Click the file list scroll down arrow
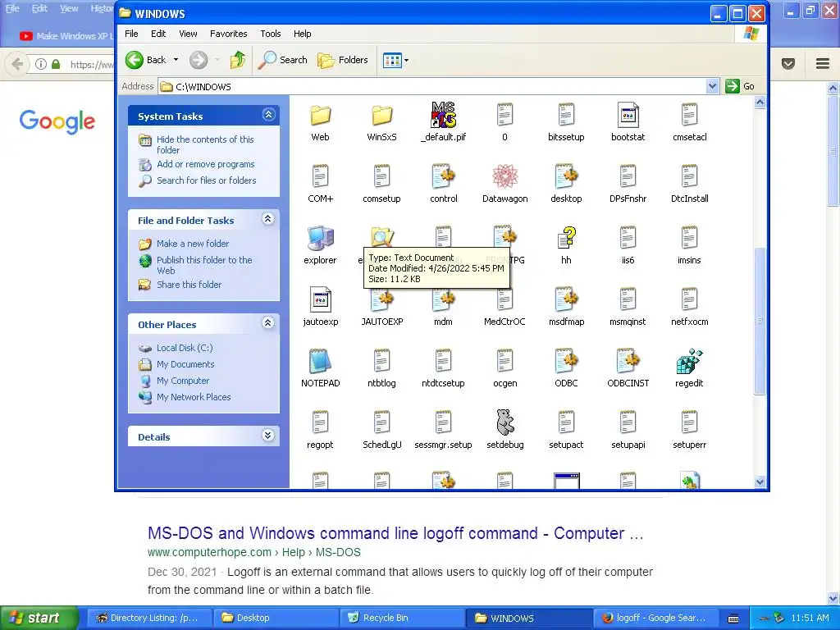840x630 pixels. 760,482
